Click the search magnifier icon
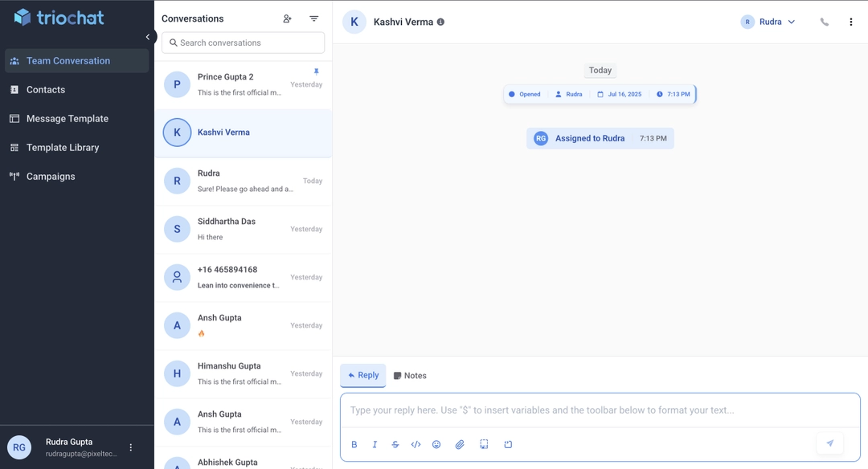Viewport: 868px width, 469px height. (x=174, y=43)
